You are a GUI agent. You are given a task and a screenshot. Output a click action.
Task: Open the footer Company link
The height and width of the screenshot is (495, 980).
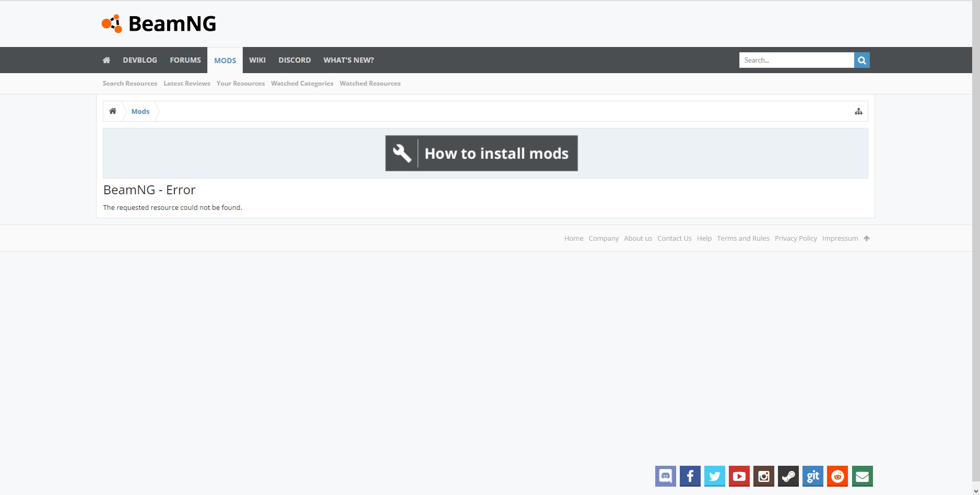[x=604, y=238]
